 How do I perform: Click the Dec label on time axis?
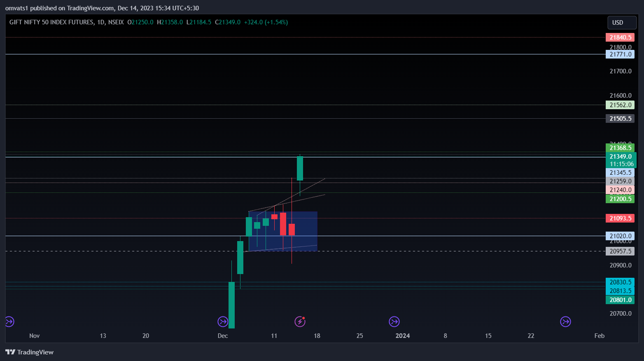(x=223, y=336)
